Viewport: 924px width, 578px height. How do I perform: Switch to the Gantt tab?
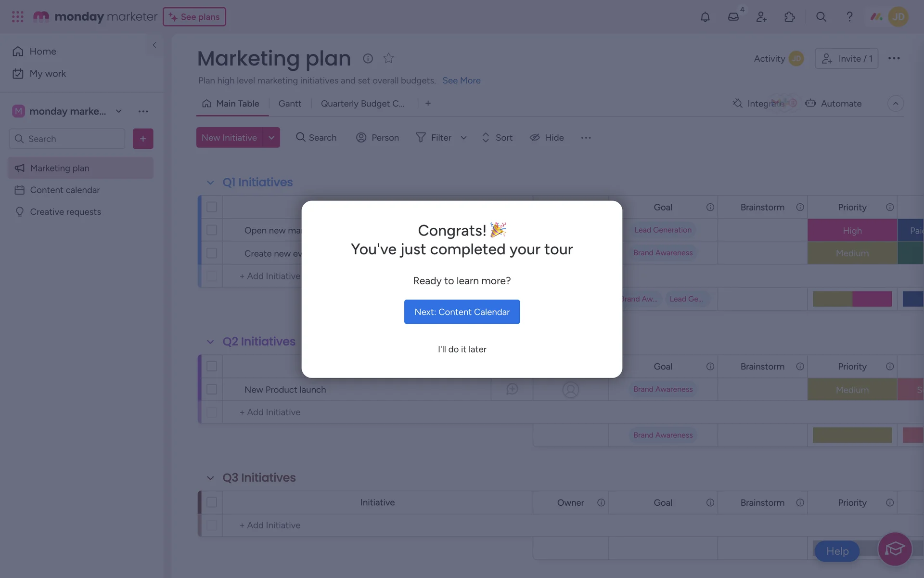coord(290,104)
